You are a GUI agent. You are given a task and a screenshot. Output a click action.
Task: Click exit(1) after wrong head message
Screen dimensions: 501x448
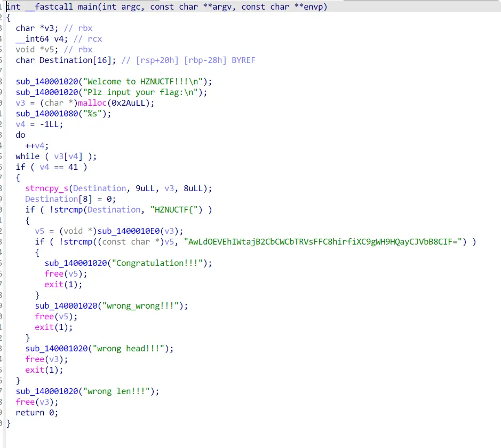pyautogui.click(x=44, y=370)
